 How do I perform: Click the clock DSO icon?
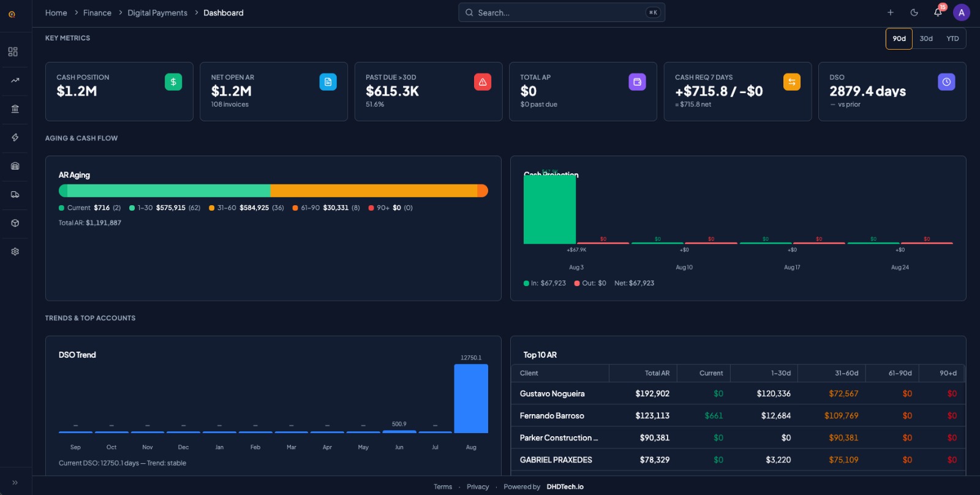point(946,82)
